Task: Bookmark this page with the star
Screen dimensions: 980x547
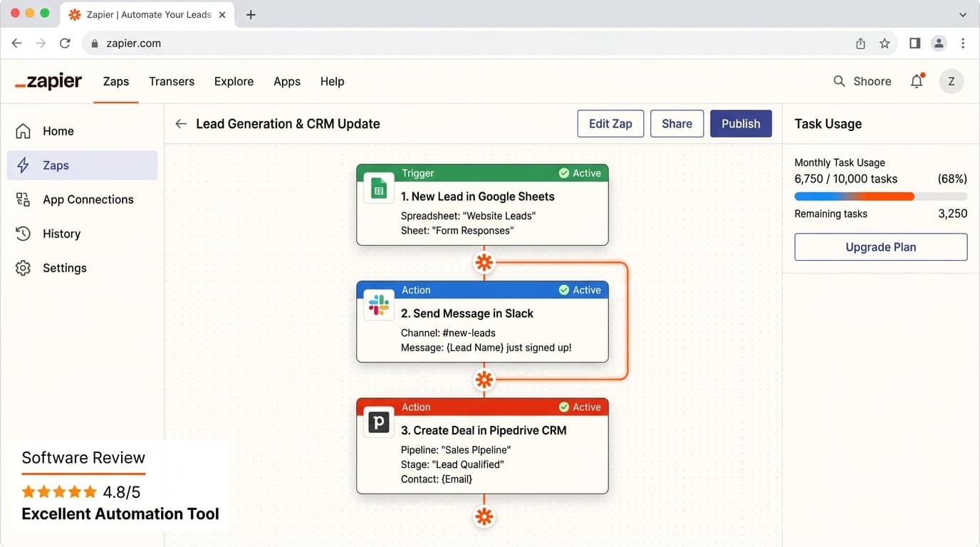Action: coord(885,43)
